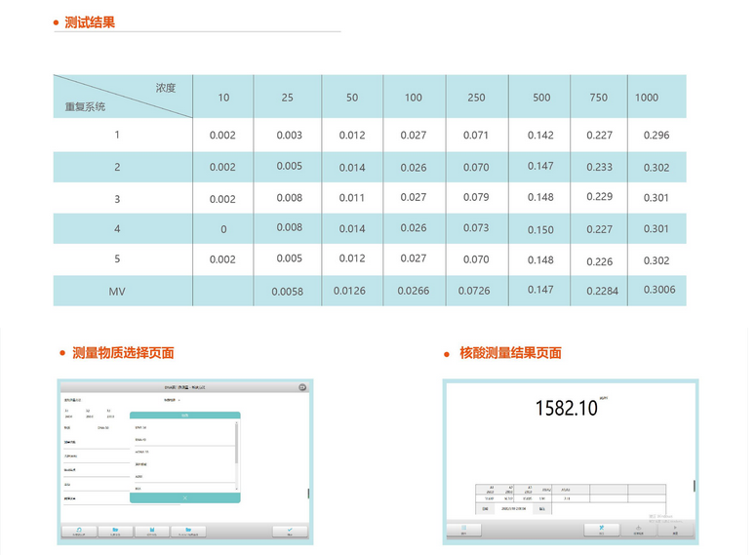Select A260 from the substance list

click(139, 476)
